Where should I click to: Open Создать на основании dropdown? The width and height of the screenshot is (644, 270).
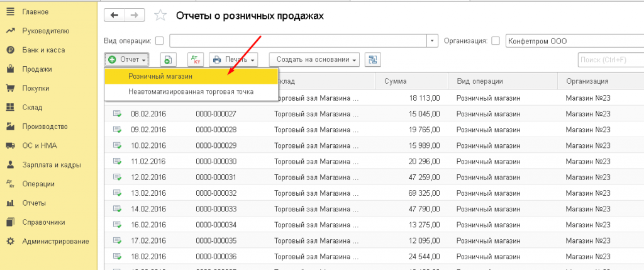(x=314, y=60)
